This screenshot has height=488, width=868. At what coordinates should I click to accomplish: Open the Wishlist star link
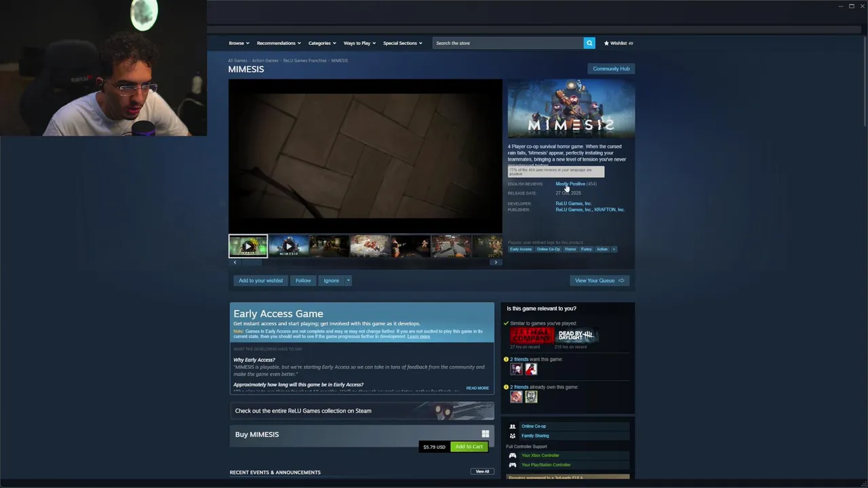point(618,43)
